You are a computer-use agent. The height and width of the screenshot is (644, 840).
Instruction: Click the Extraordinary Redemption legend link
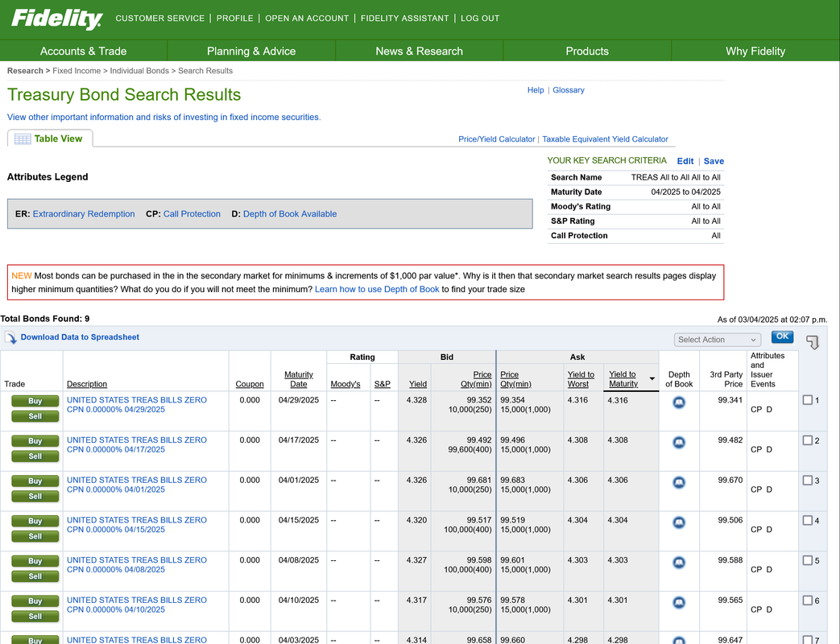click(x=84, y=213)
